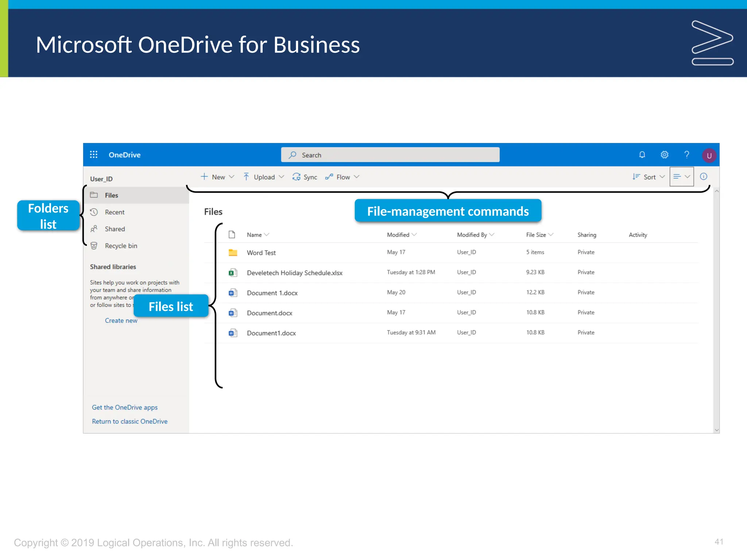Click the Recent clock icon
Screen dimensions: 747x560
[94, 212]
